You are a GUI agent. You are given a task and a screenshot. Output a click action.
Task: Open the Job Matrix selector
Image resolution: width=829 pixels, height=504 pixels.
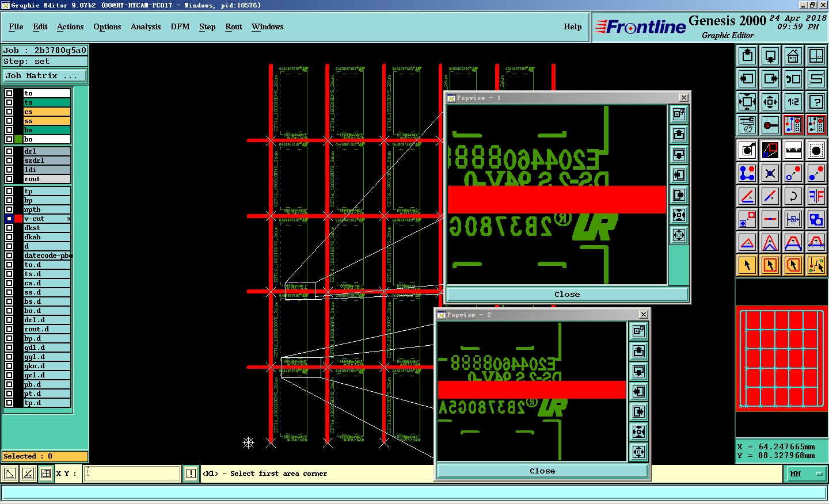tap(44, 75)
